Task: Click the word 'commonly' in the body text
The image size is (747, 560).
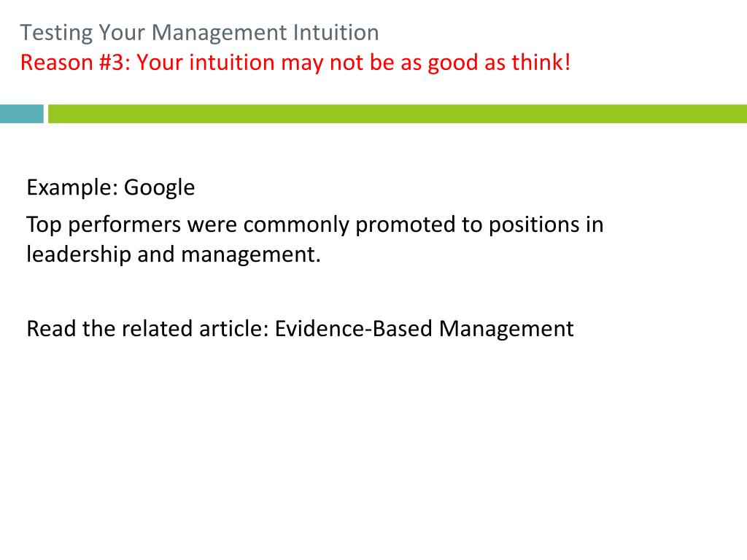Action: 296,225
